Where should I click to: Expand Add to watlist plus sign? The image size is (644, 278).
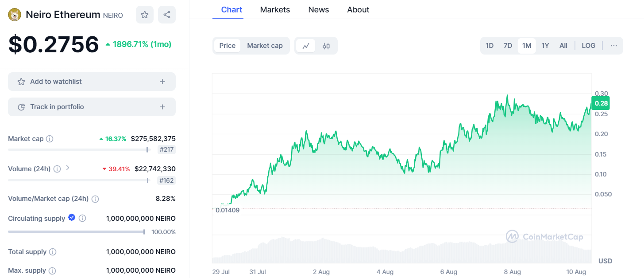click(162, 82)
